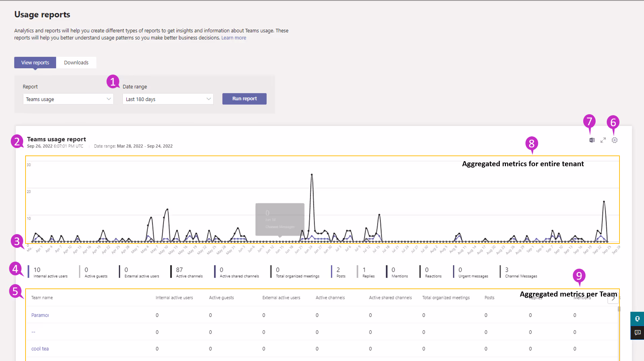Toggle the Active guests metric
644x361 pixels.
point(94,272)
